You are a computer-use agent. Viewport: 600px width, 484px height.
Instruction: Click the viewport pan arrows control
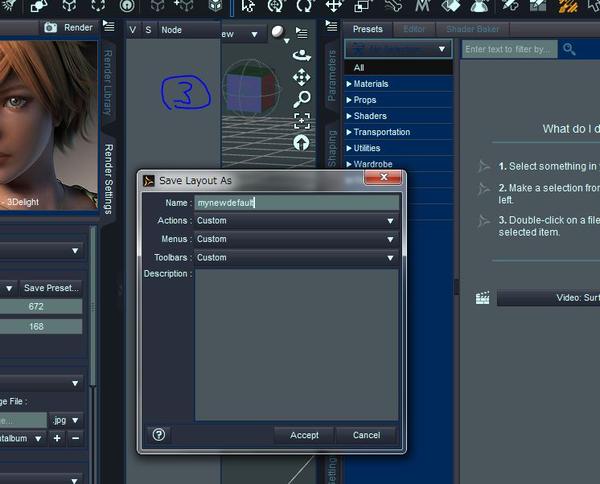click(302, 77)
